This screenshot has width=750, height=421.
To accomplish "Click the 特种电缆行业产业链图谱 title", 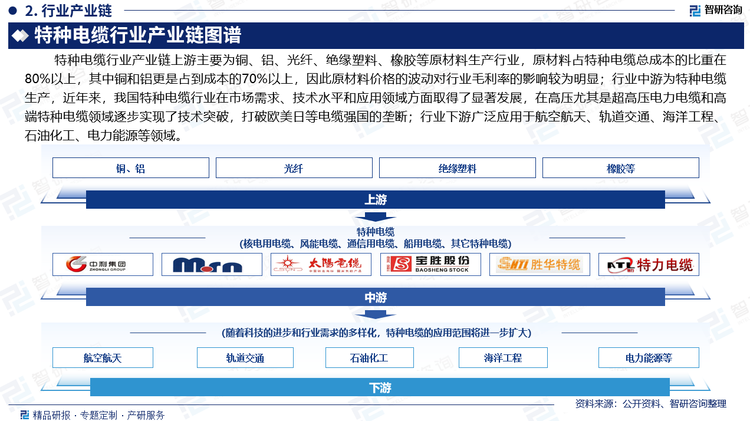I will point(138,35).
